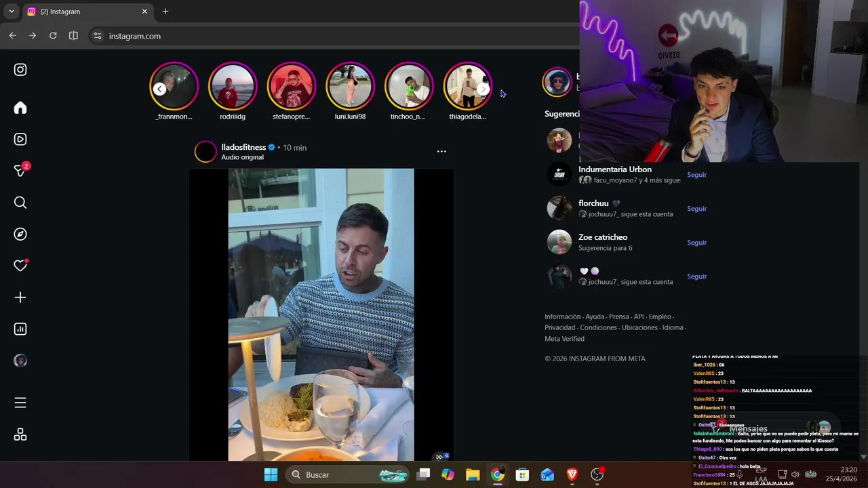Click the Ubicaciones footer link
Viewport: 868px width, 488px height.
[x=639, y=327]
